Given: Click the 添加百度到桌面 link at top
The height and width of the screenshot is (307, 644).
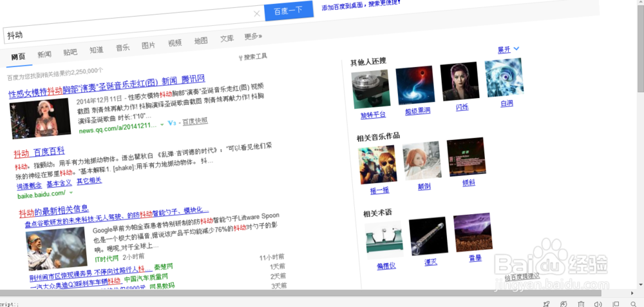Looking at the screenshot, I should click(x=361, y=4).
